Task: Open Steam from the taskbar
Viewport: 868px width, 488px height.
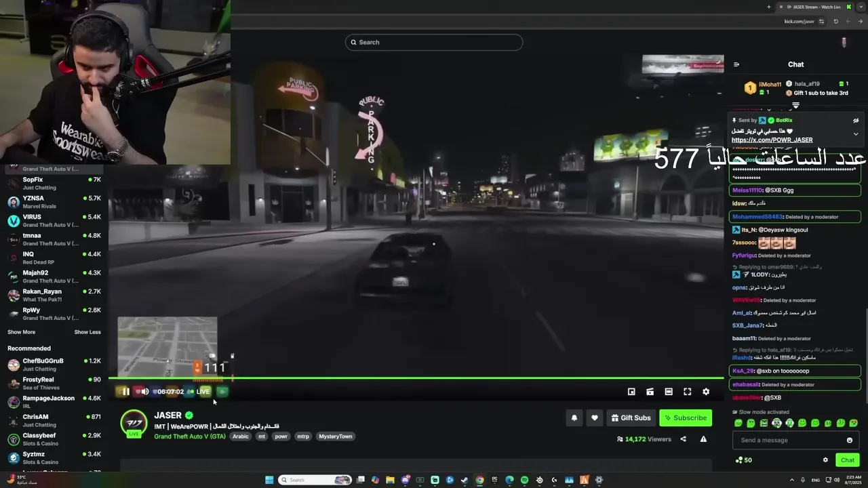Action: pos(465,480)
